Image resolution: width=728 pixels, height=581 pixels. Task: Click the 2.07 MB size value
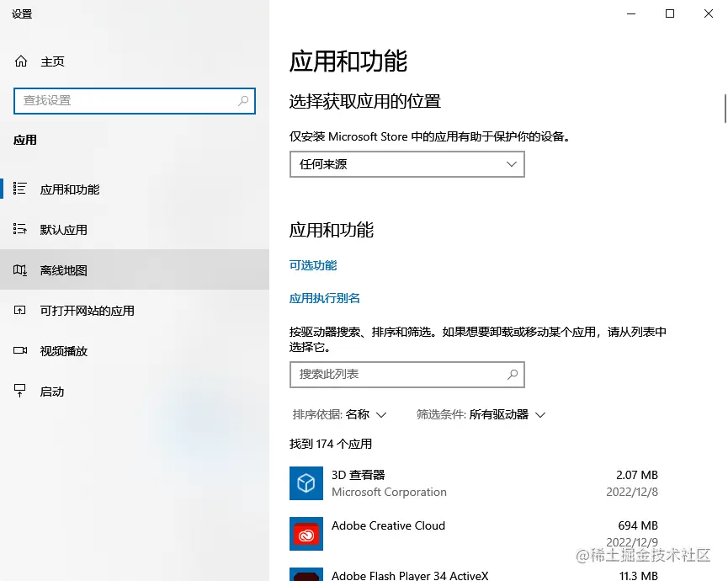coord(637,475)
